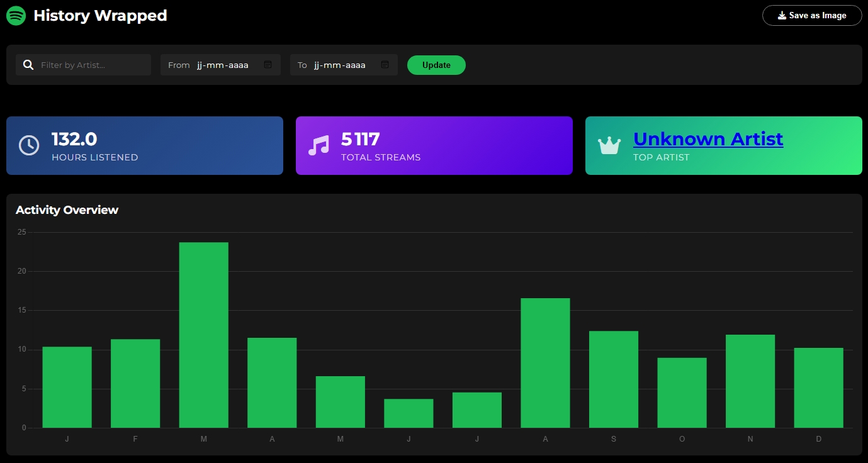The width and height of the screenshot is (868, 463).
Task: Click the March bar in Activity chart
Action: pos(203,335)
